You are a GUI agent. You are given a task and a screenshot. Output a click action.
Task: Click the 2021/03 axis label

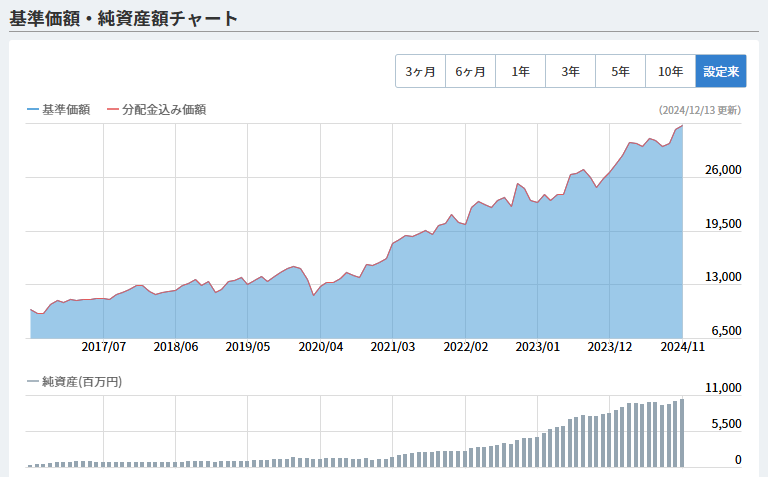(393, 347)
